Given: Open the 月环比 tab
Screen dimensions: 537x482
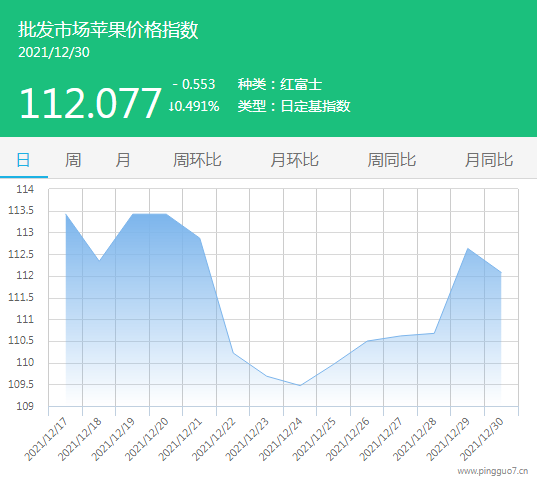Looking at the screenshot, I should click(295, 160).
